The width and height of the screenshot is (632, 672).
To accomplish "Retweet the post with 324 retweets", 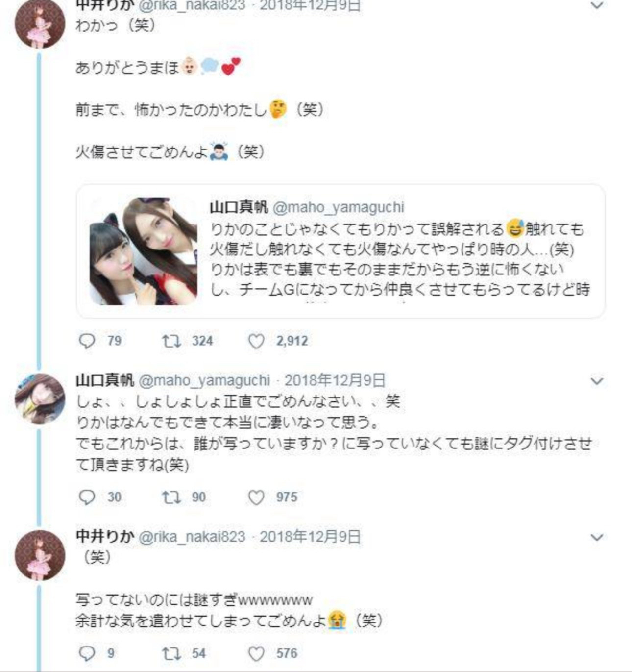I will (171, 341).
